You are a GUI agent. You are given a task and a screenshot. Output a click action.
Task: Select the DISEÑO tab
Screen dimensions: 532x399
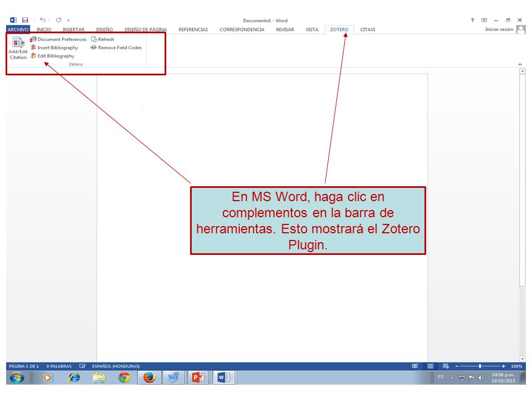(x=105, y=29)
